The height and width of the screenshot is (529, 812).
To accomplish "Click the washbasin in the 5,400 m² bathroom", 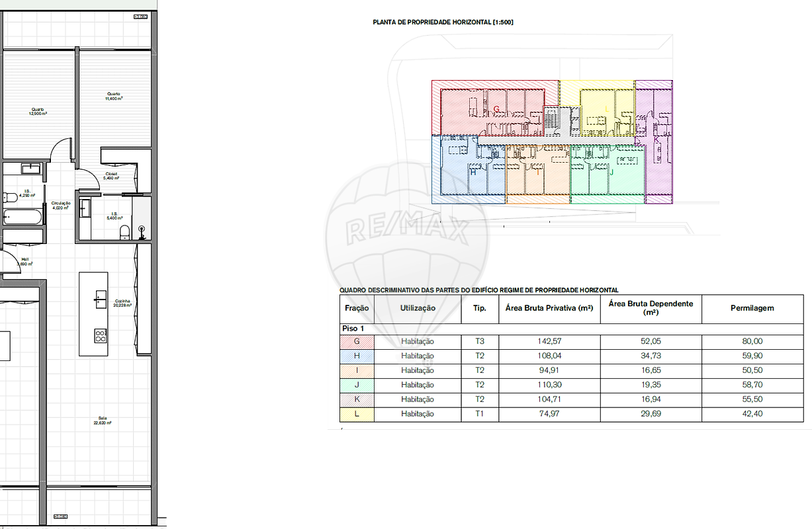I will (x=84, y=209).
